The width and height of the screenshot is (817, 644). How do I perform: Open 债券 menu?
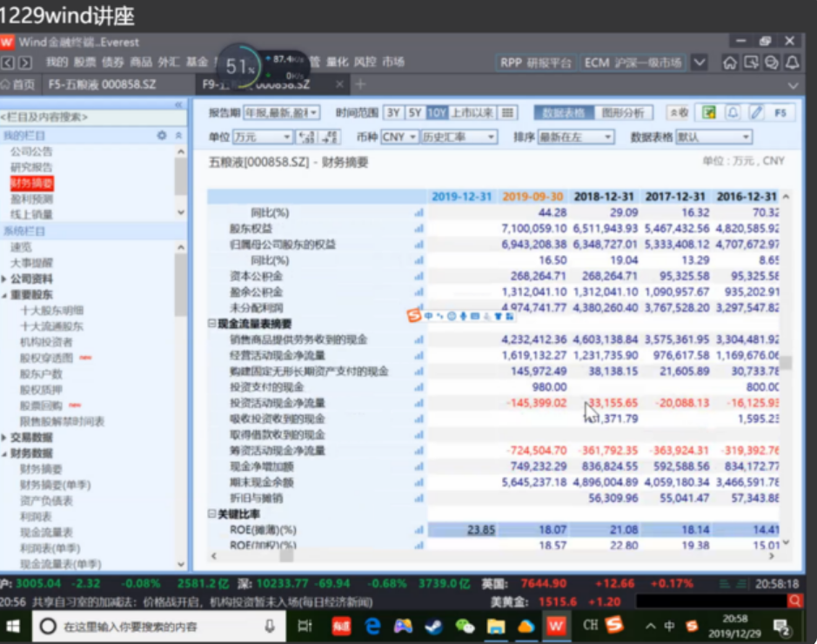113,63
